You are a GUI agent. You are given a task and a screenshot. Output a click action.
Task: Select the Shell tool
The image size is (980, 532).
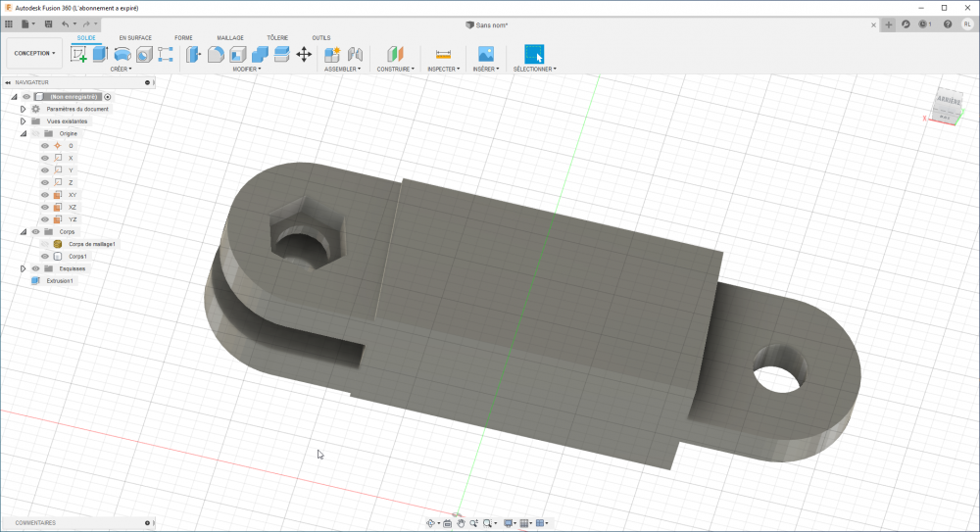[x=237, y=55]
